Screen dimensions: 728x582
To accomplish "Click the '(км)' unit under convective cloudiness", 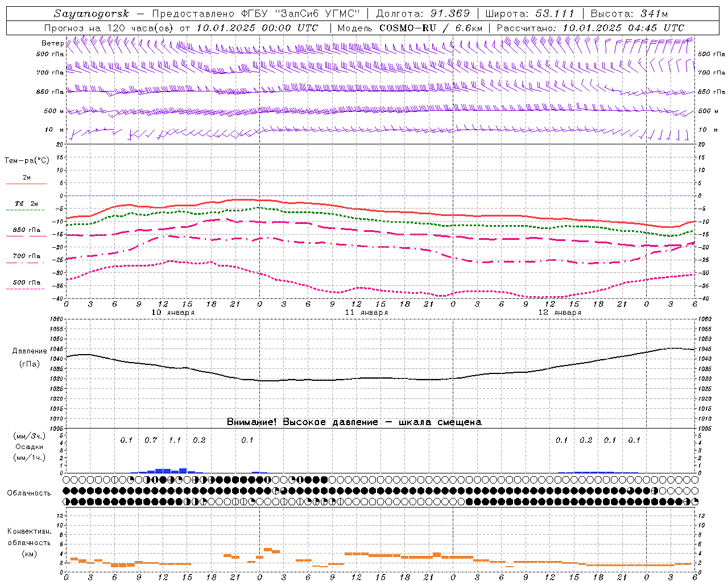I will 30,554.
